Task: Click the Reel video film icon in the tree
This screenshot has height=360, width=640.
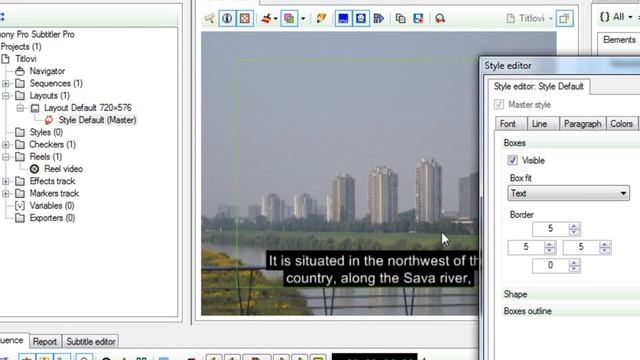Action: pos(35,169)
